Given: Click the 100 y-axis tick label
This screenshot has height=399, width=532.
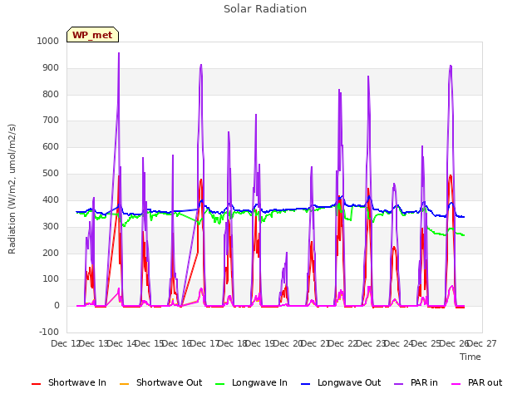Looking at the screenshot, I should [x=51, y=279].
